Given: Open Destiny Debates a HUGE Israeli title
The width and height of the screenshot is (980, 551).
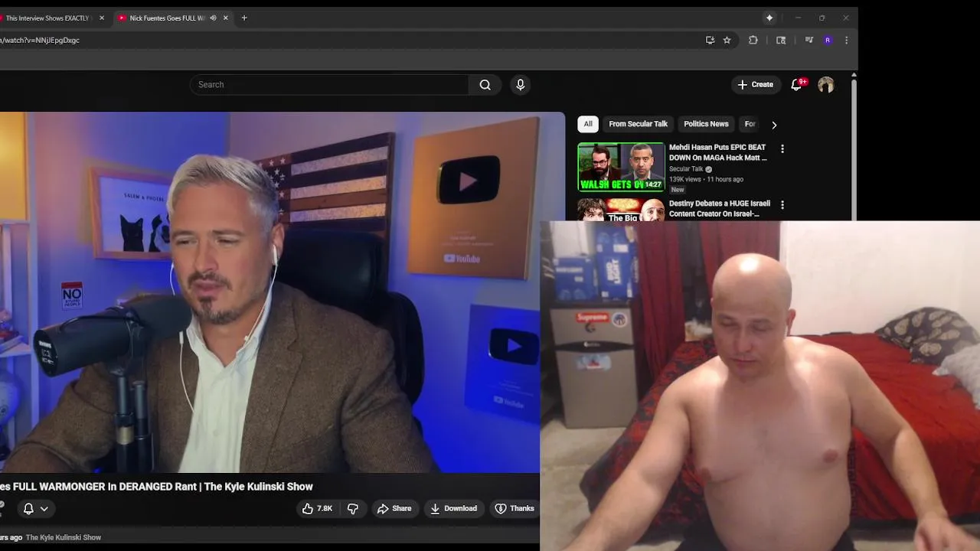Looking at the screenshot, I should (x=720, y=209).
